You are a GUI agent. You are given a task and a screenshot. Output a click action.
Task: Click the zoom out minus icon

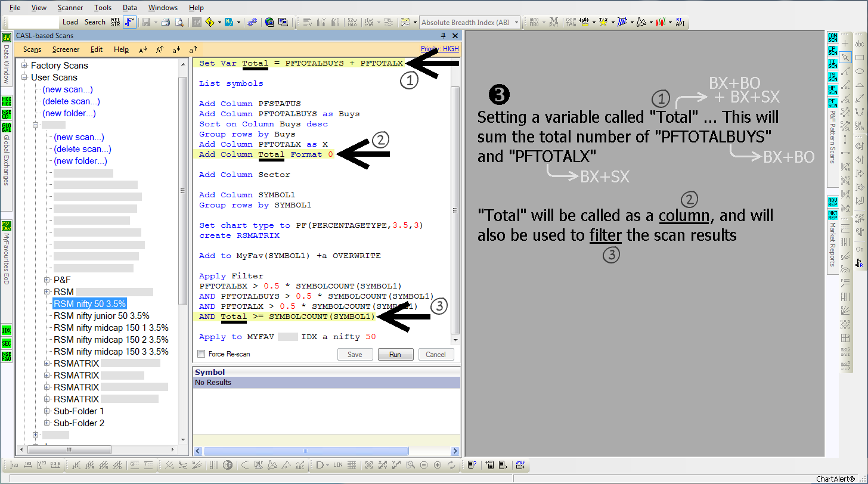(x=424, y=465)
